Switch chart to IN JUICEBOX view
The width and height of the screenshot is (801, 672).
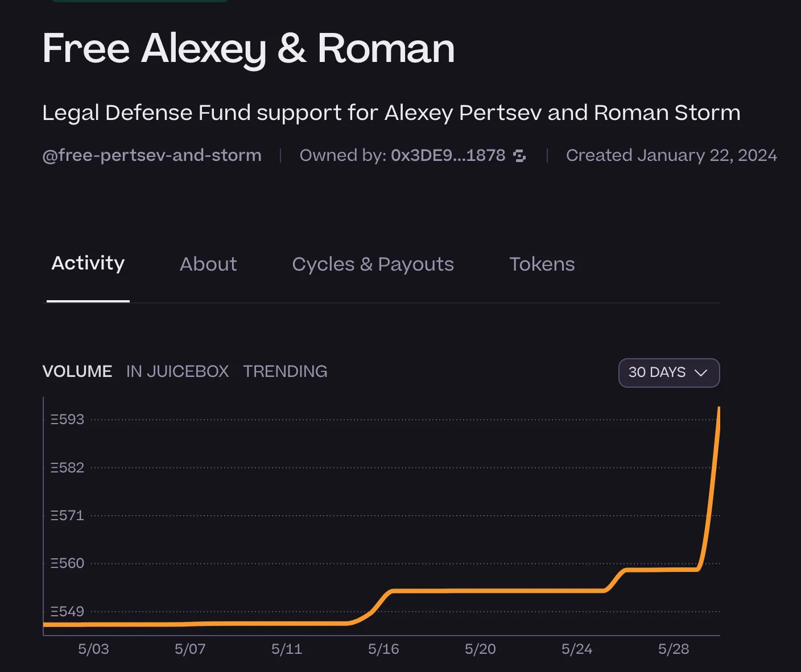[177, 372]
